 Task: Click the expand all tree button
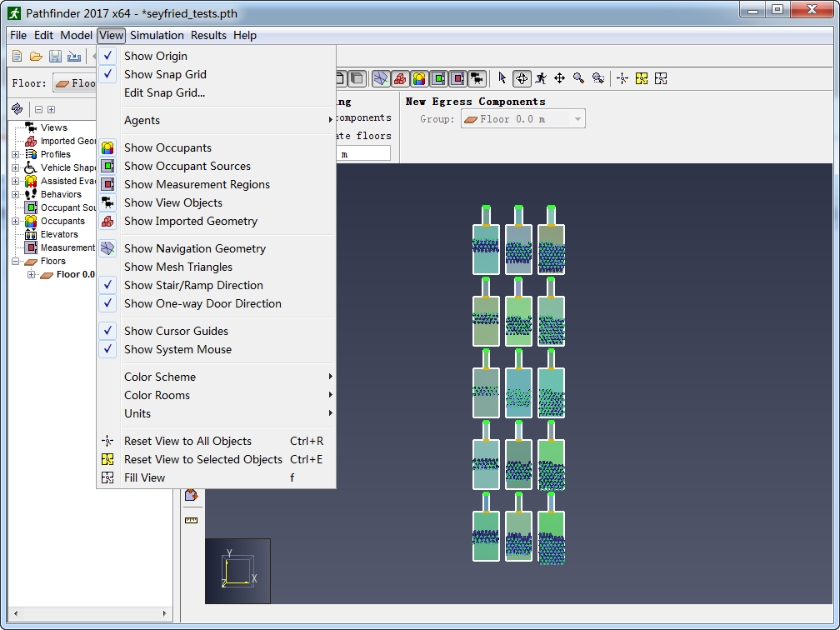(52, 110)
